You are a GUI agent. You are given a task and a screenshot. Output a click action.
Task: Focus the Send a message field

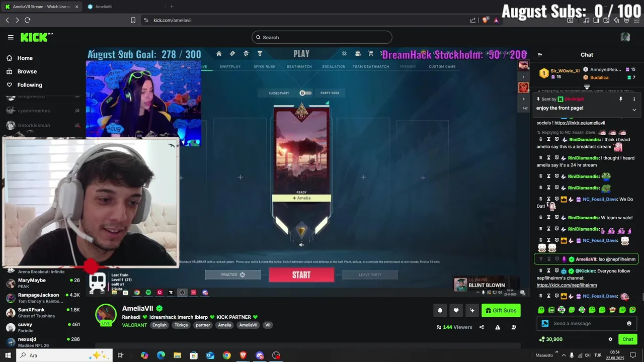click(x=587, y=323)
